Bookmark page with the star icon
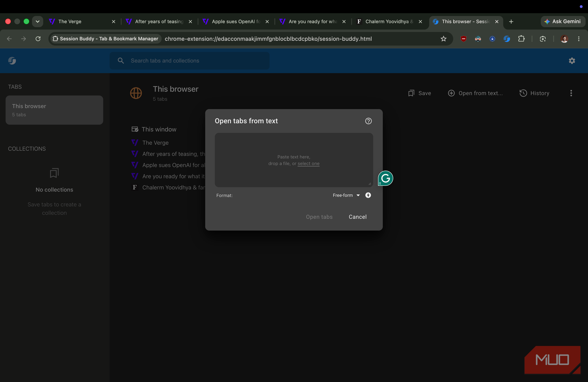This screenshot has height=382, width=588. (x=443, y=39)
